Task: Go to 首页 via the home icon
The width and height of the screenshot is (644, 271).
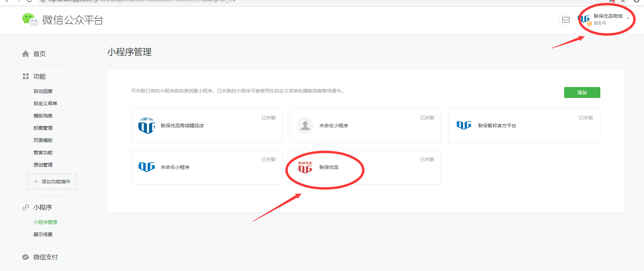Action: click(x=26, y=54)
